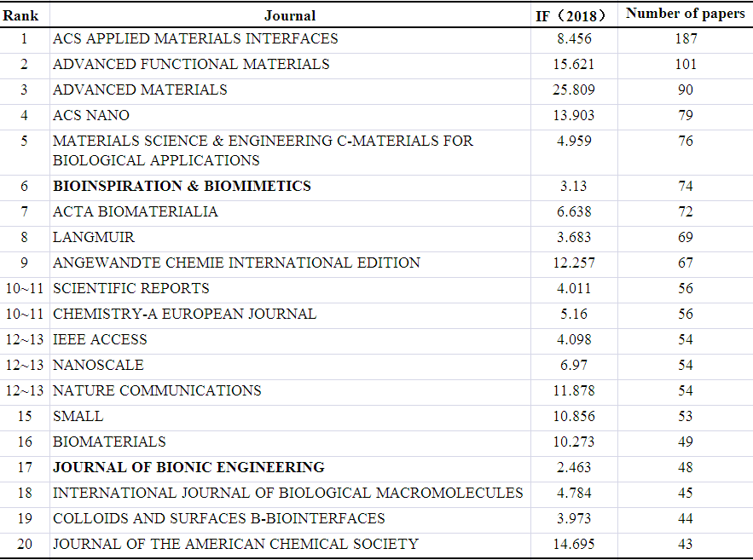Select the IF value "4.011"

(574, 288)
